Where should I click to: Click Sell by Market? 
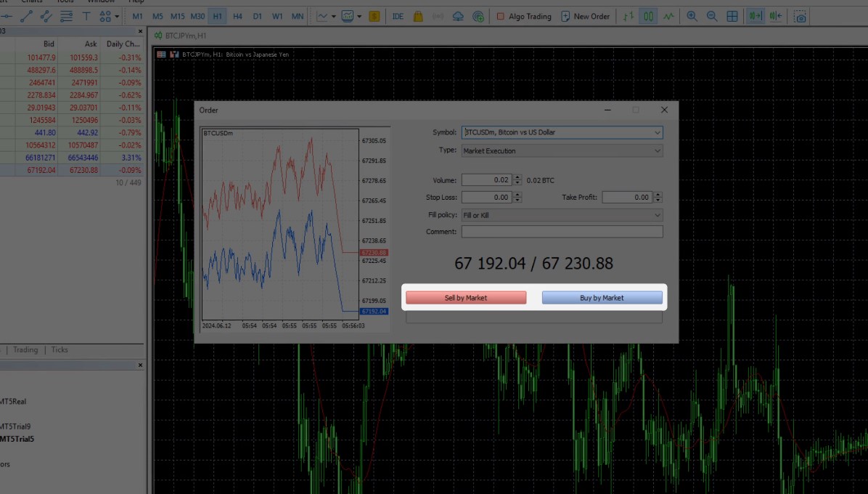[466, 298]
